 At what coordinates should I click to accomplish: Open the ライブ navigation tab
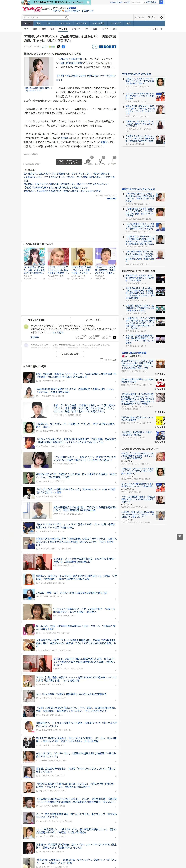tap(49, 24)
